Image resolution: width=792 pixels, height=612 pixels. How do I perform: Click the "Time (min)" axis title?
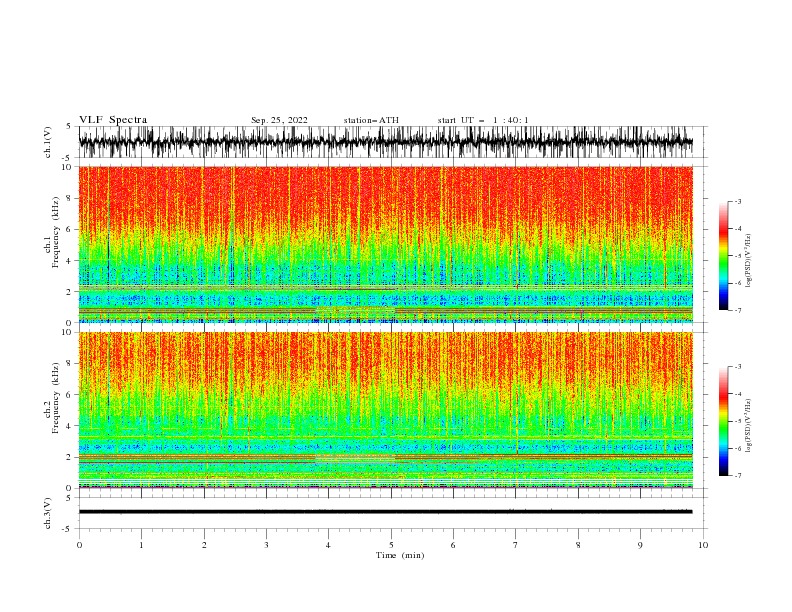point(400,555)
